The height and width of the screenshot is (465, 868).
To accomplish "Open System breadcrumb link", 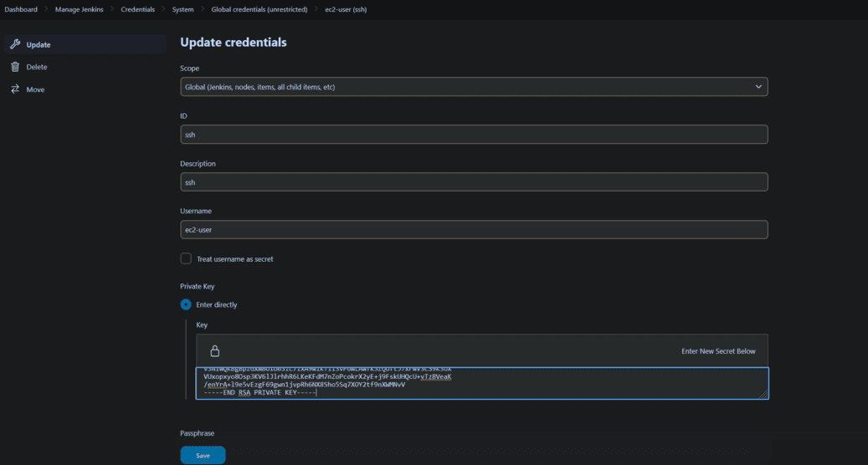I will click(x=182, y=9).
